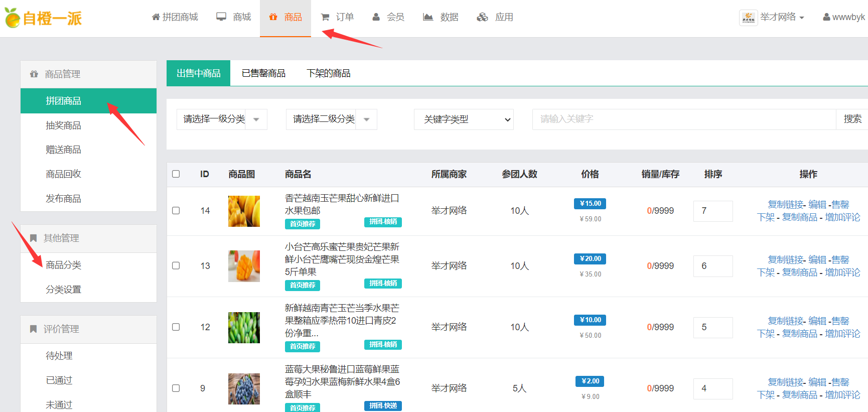Click the 拼团-快递 tag on ID 9

click(x=383, y=406)
